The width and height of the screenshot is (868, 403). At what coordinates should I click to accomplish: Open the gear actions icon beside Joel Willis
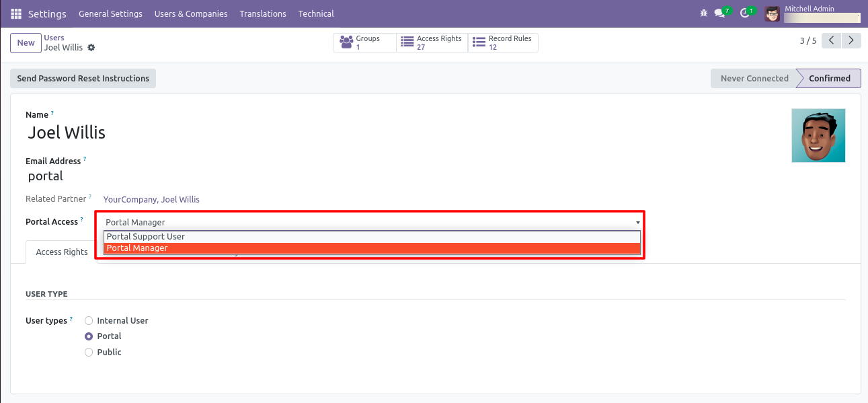[x=91, y=48]
